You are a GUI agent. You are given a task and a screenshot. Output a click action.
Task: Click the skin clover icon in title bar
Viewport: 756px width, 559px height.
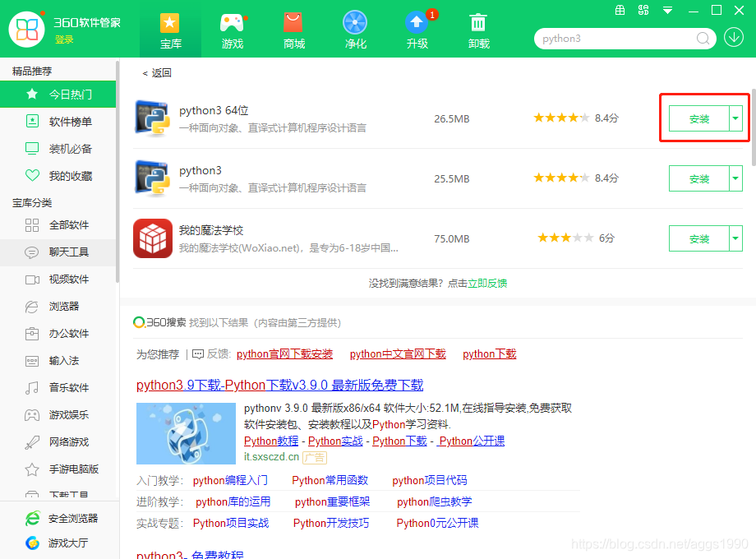643,10
